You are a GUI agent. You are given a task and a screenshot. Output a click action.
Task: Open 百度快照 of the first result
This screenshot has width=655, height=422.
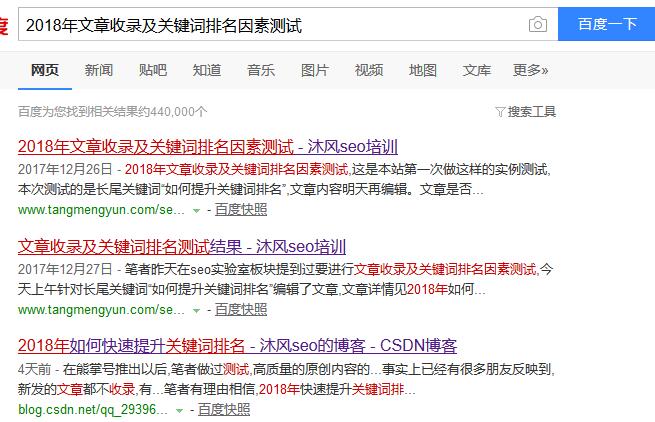tap(241, 209)
